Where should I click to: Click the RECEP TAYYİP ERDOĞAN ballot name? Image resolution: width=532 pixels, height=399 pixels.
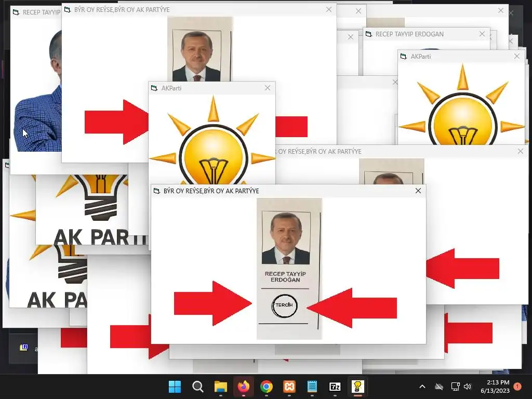[285, 277]
